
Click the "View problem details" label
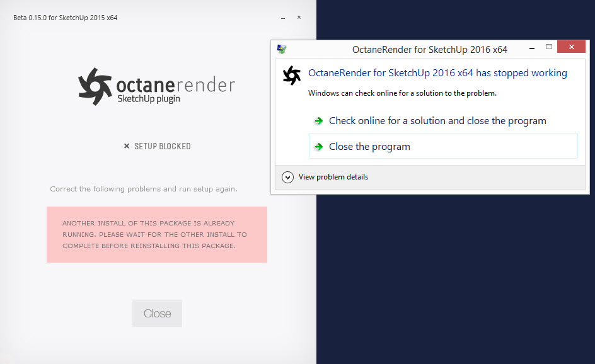pyautogui.click(x=333, y=177)
